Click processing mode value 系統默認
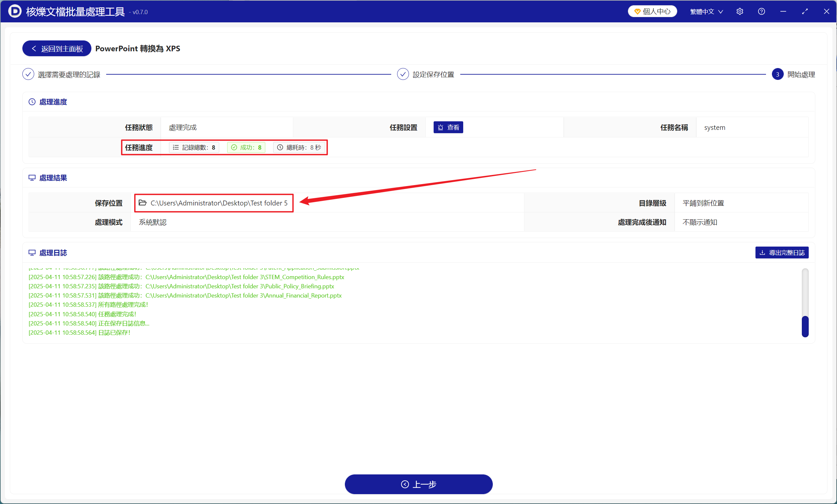The width and height of the screenshot is (837, 504). point(153,222)
